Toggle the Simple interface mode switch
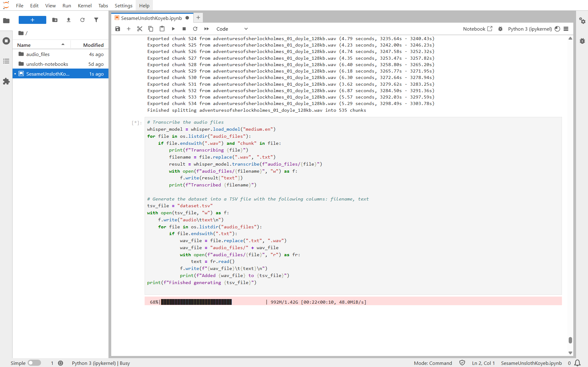The height and width of the screenshot is (367, 588). [34, 363]
